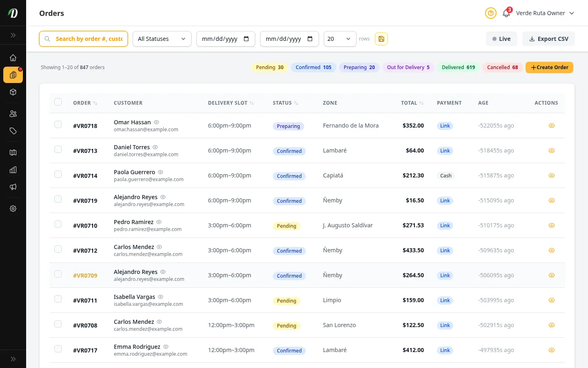Click the order search input field

click(x=84, y=39)
